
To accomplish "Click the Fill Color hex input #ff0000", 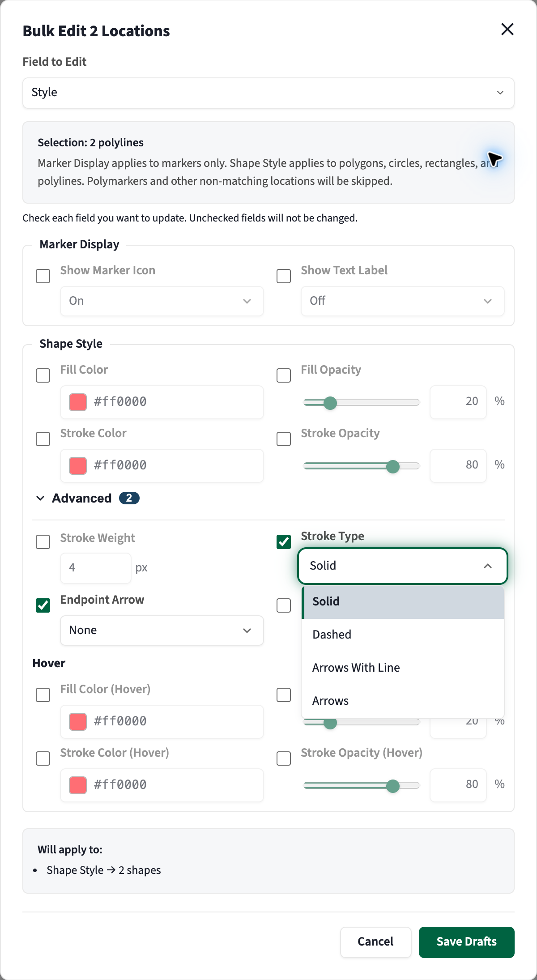I will click(162, 402).
